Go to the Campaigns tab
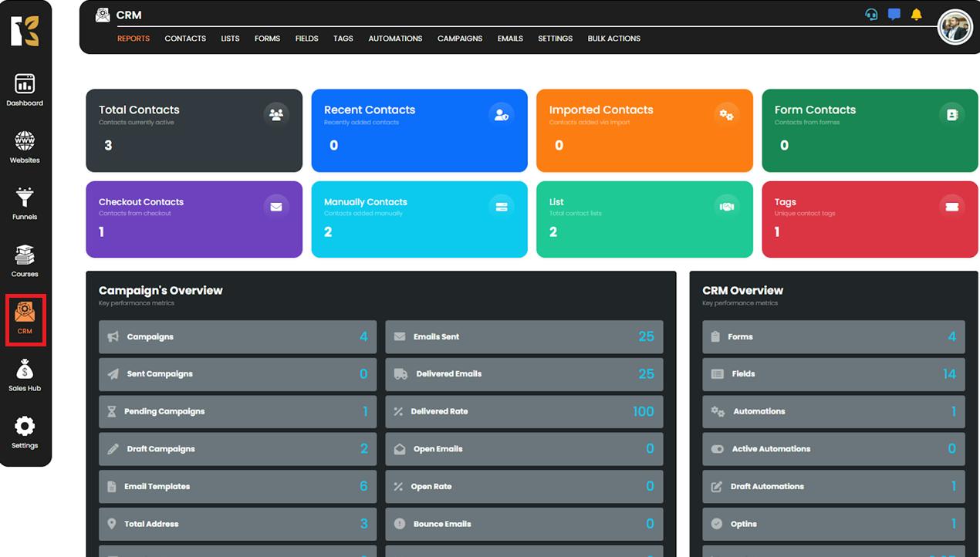 click(460, 39)
